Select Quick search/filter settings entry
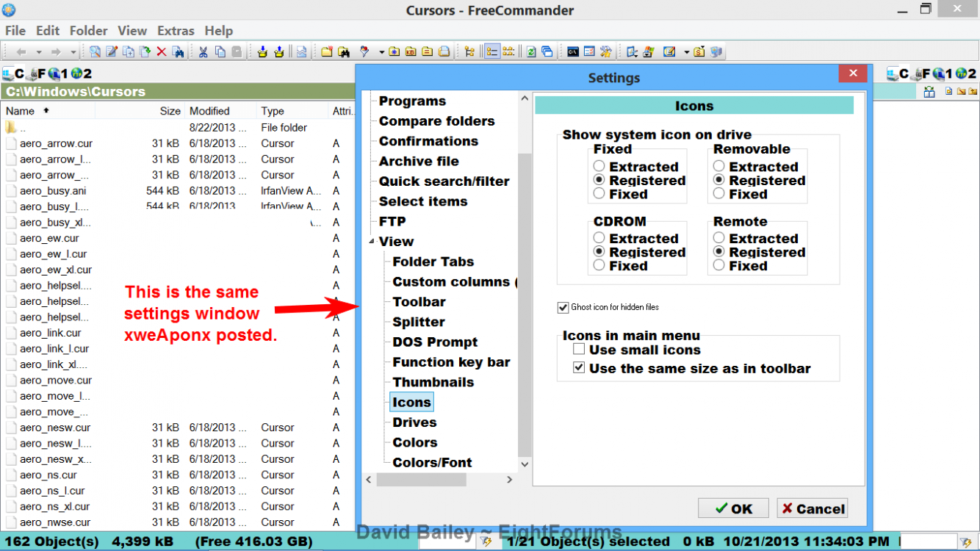This screenshot has height=551, width=980. coord(444,181)
